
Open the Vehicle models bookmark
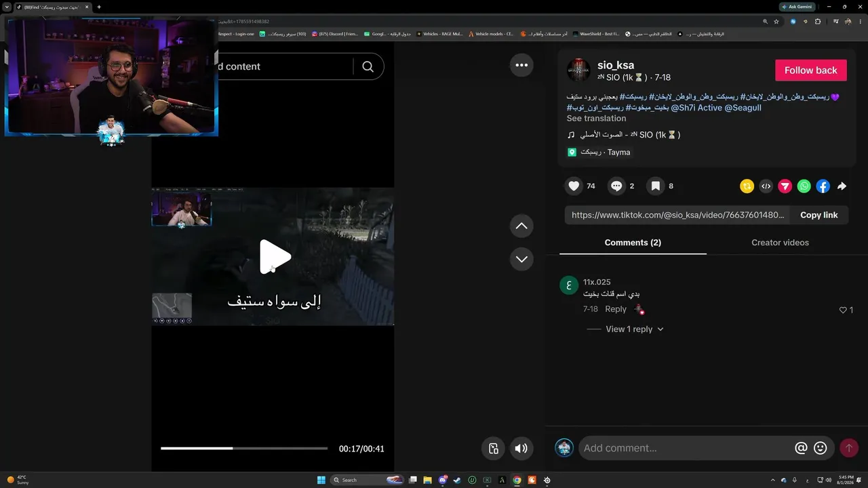490,34
